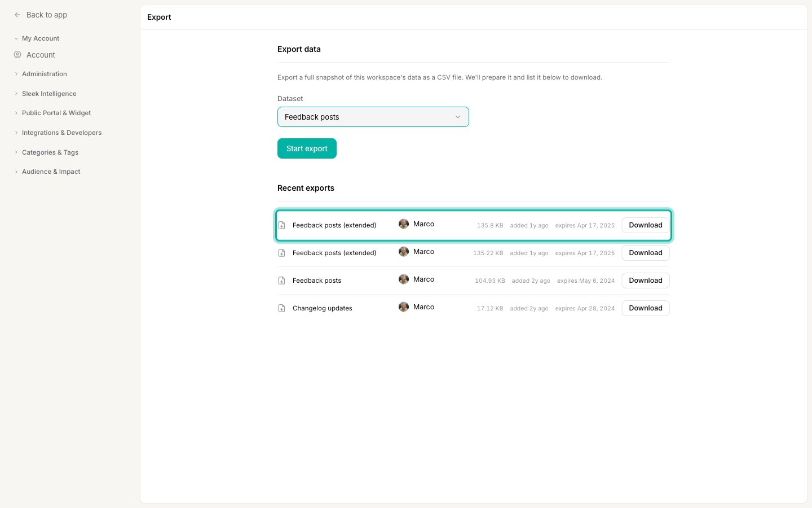The width and height of the screenshot is (812, 508).
Task: Click Marco's name in Changelog updates row
Action: click(423, 307)
